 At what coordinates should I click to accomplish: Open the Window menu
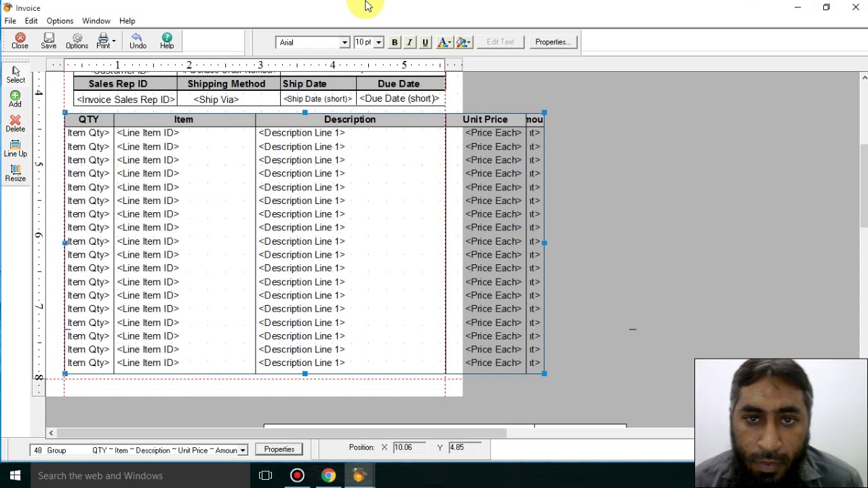pos(96,21)
